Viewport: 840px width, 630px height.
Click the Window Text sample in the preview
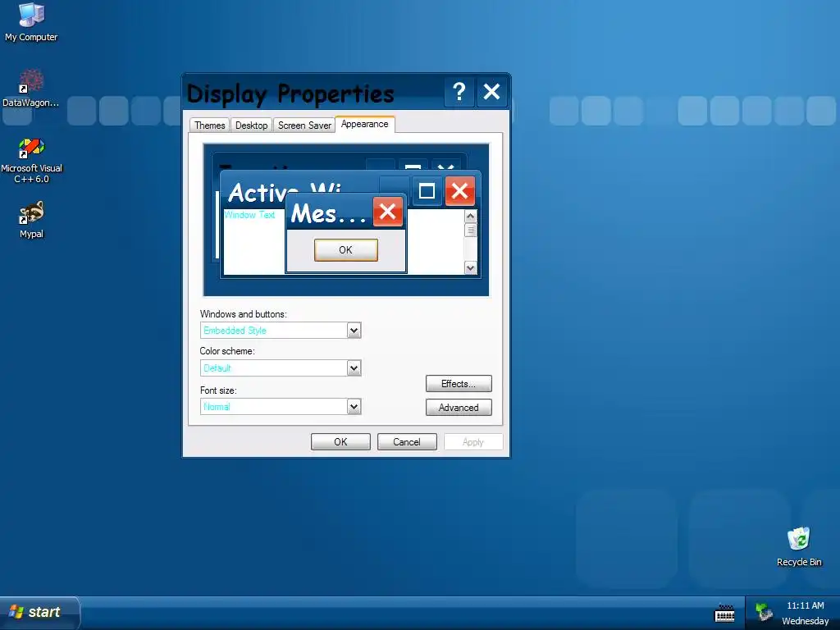[249, 215]
